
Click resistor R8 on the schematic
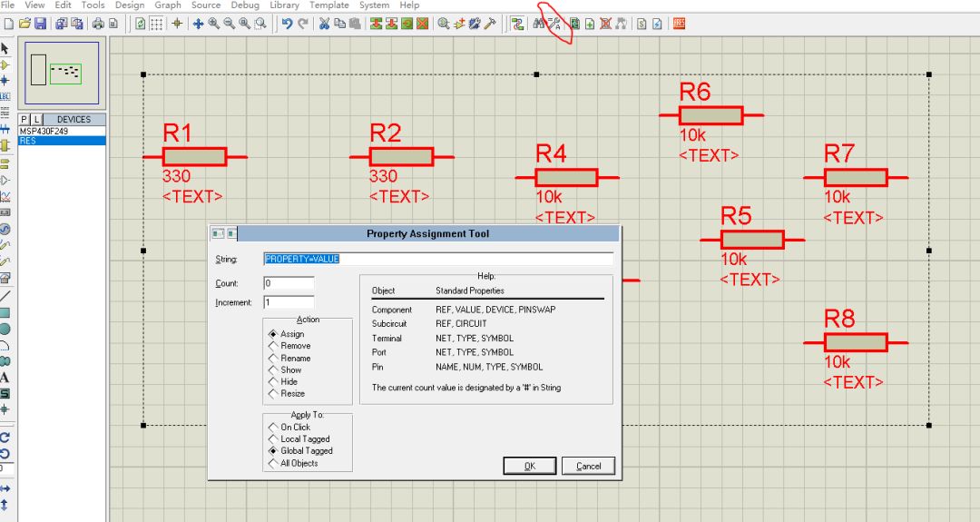tap(856, 342)
